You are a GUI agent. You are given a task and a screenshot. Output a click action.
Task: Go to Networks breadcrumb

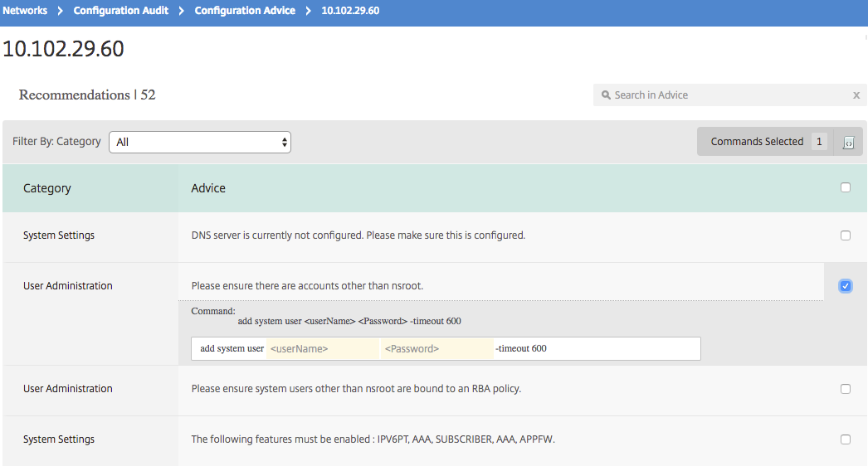(25, 11)
